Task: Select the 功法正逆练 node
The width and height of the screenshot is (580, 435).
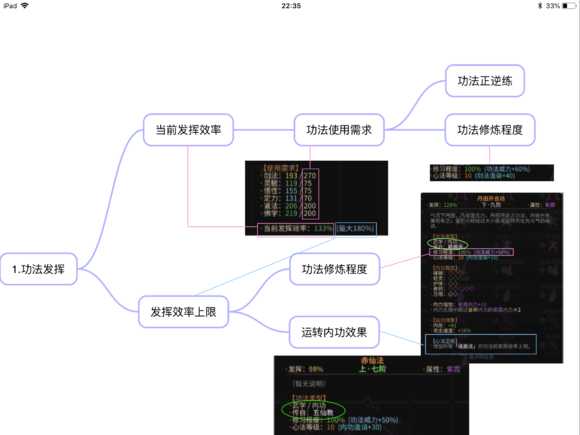Action: 485,81
